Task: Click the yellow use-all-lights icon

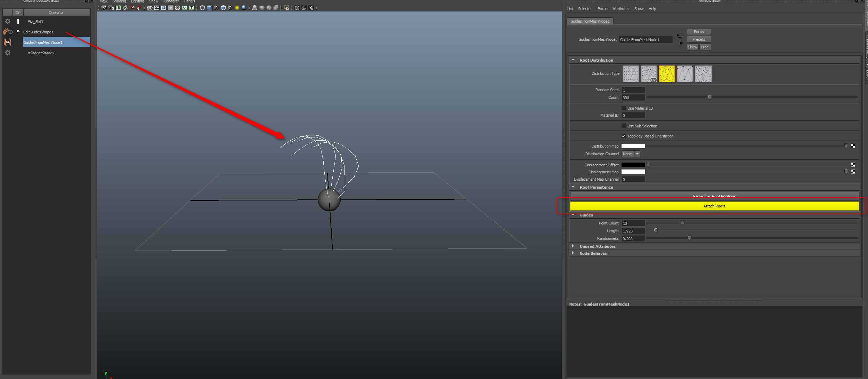Action: [237, 8]
